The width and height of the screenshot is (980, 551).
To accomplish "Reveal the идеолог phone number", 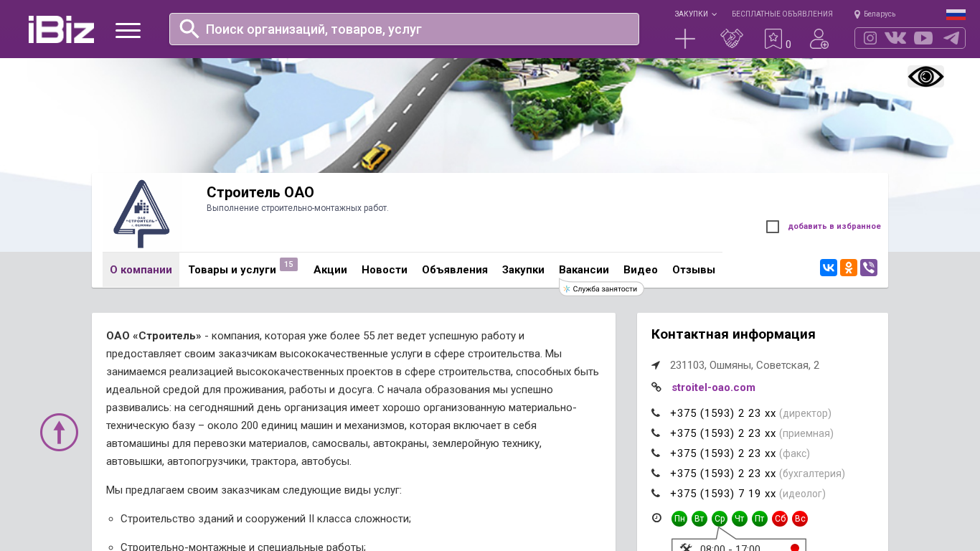I will [723, 494].
